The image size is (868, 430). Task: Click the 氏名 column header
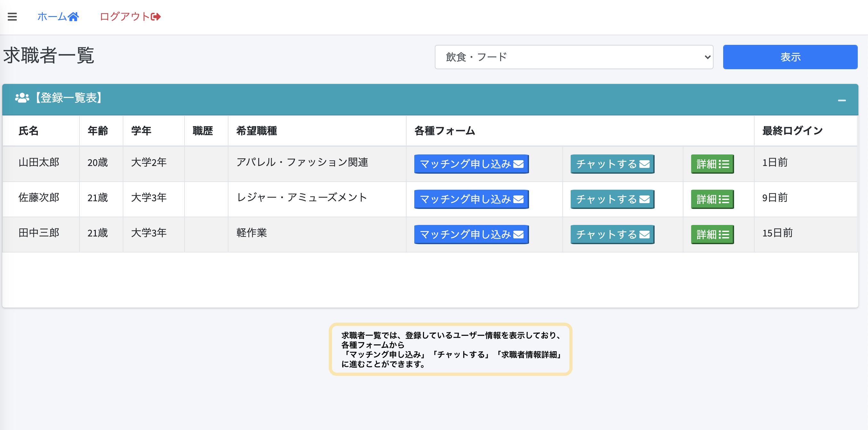point(29,131)
